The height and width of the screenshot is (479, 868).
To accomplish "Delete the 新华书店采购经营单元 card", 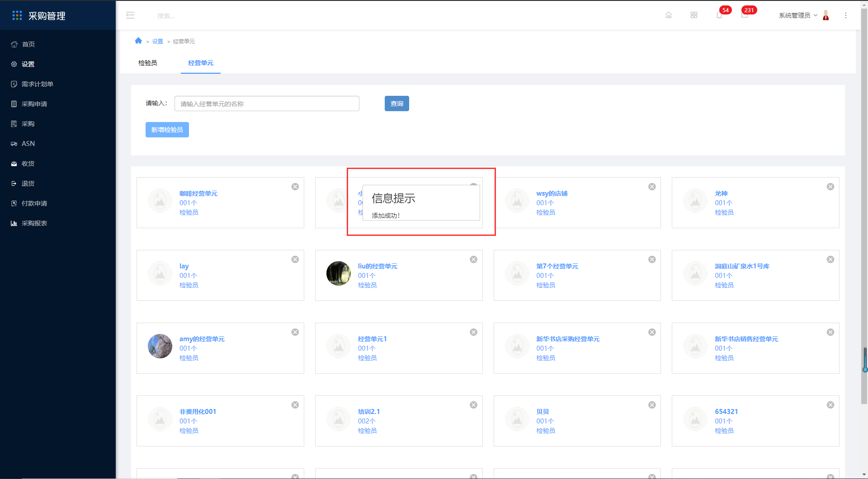I will 652,332.
